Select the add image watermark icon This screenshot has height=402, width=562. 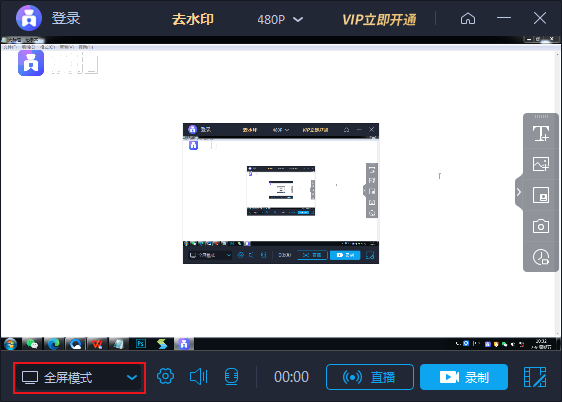(x=540, y=164)
